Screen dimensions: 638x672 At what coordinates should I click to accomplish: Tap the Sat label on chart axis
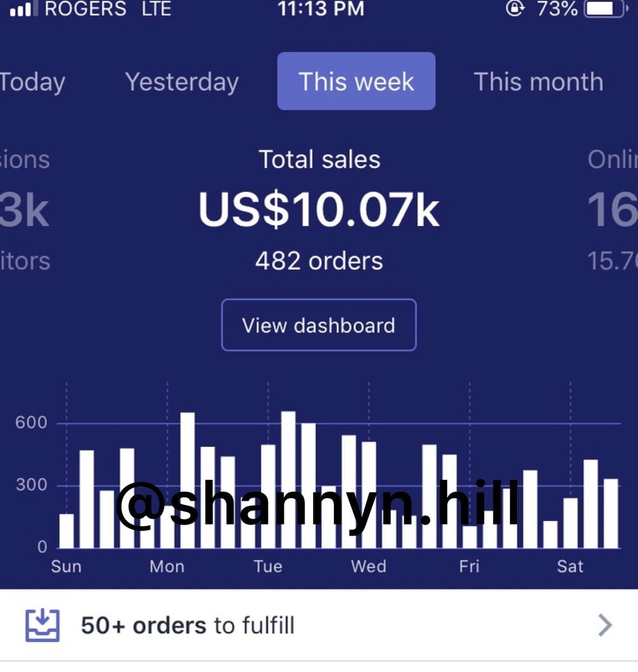(569, 566)
